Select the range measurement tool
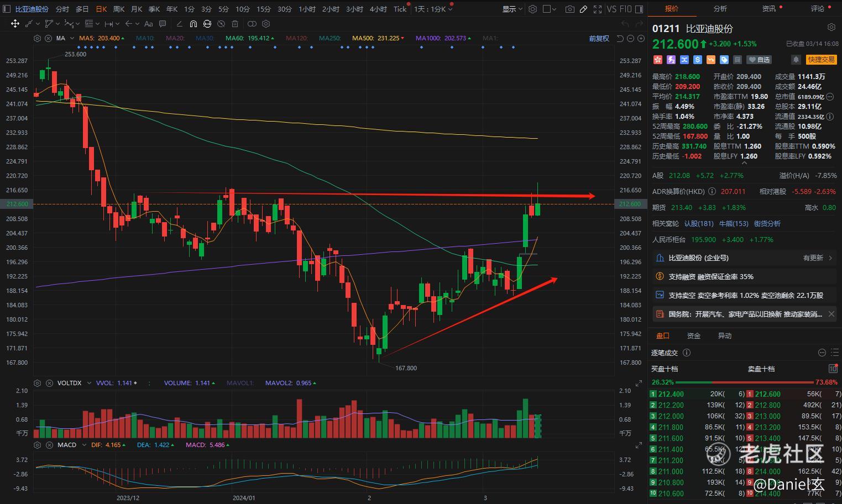Image resolution: width=842 pixels, height=504 pixels. [109, 24]
